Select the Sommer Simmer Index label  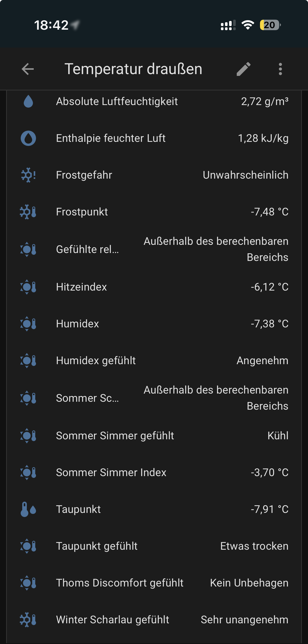(x=111, y=473)
